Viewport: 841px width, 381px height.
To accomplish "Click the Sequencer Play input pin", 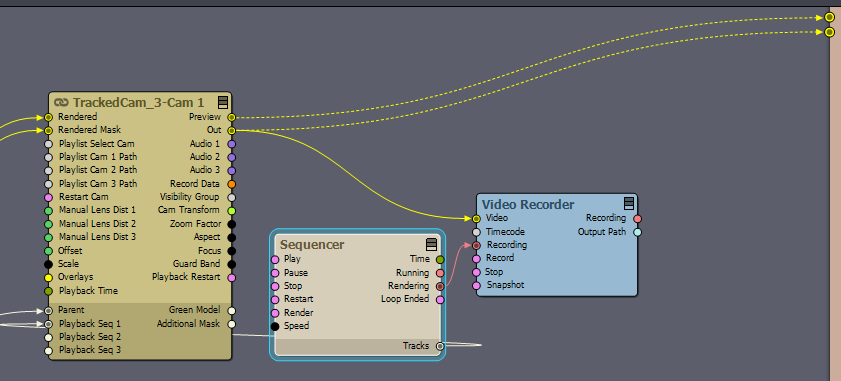I will (x=275, y=259).
